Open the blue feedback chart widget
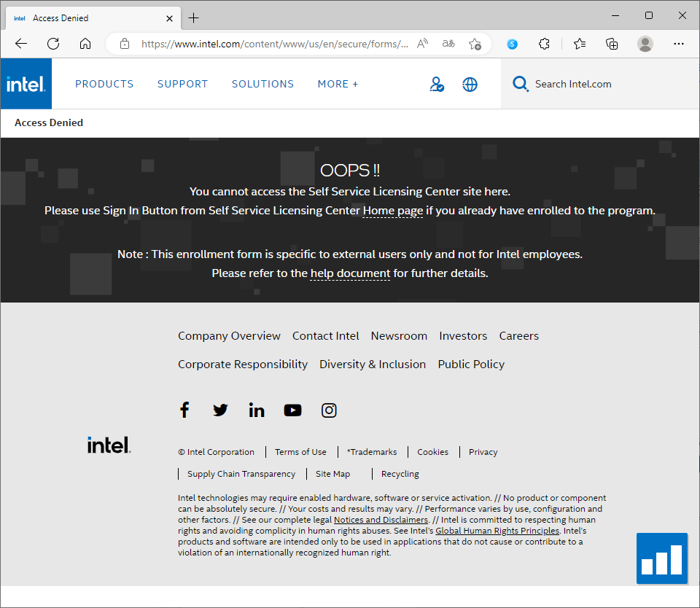The image size is (700, 608). [x=661, y=558]
